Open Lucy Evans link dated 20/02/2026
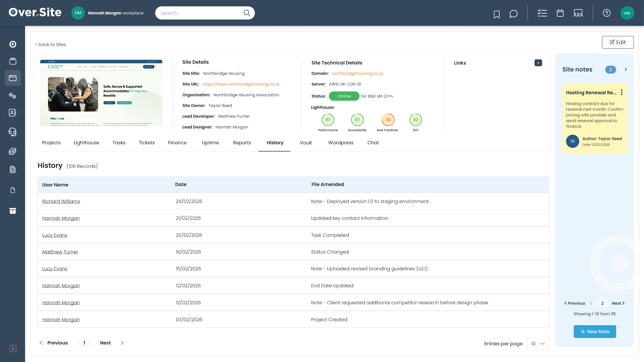The image size is (644, 362). [x=55, y=235]
